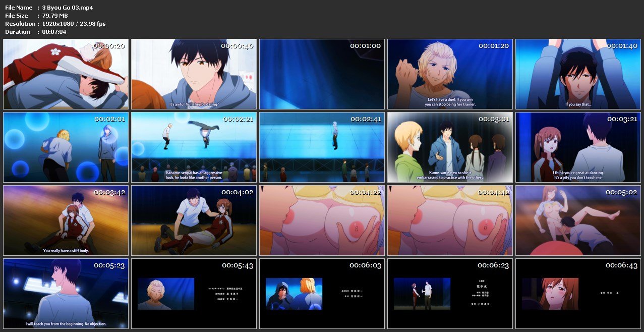Click the group scene thumbnail 00:03:01

tap(450, 147)
